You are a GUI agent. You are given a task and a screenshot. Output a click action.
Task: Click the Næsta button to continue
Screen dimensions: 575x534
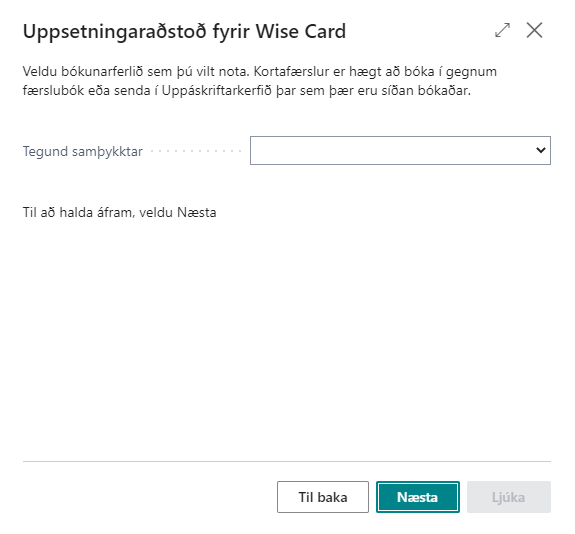click(x=418, y=497)
